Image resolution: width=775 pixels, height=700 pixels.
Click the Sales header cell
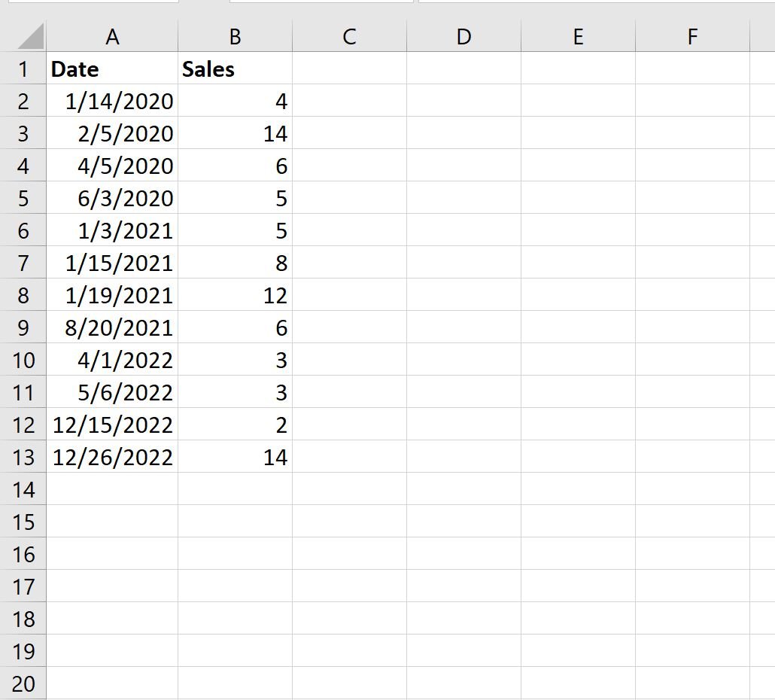click(236, 68)
